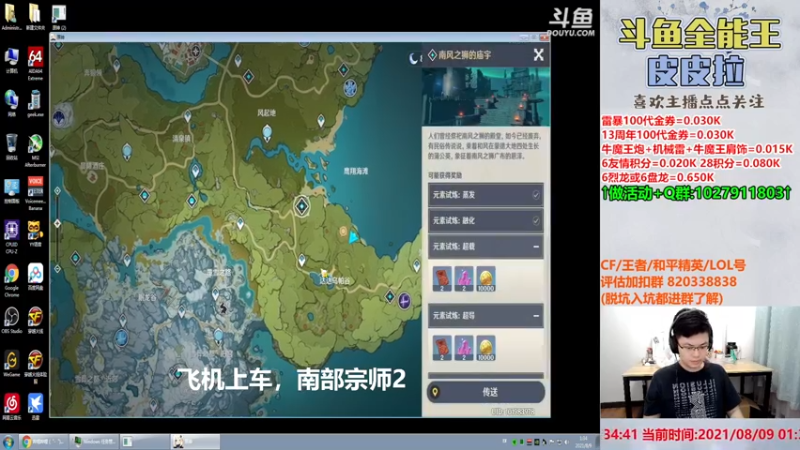Select the purple round marker near the east coast
The width and height of the screenshot is (800, 450).
coord(404,301)
